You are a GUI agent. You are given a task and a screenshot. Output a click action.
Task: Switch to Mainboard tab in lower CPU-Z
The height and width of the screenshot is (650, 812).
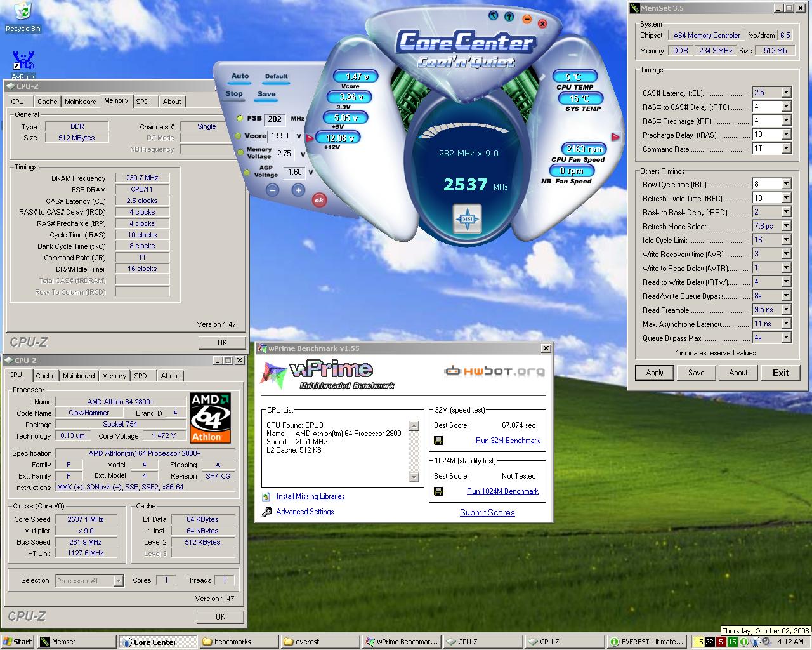point(79,376)
